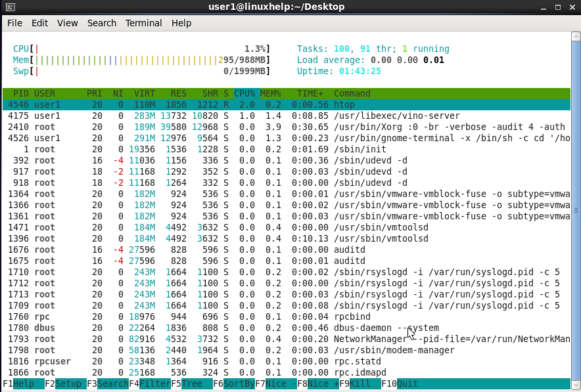Sort by the NI column header
The width and height of the screenshot is (581, 392).
(118, 93)
